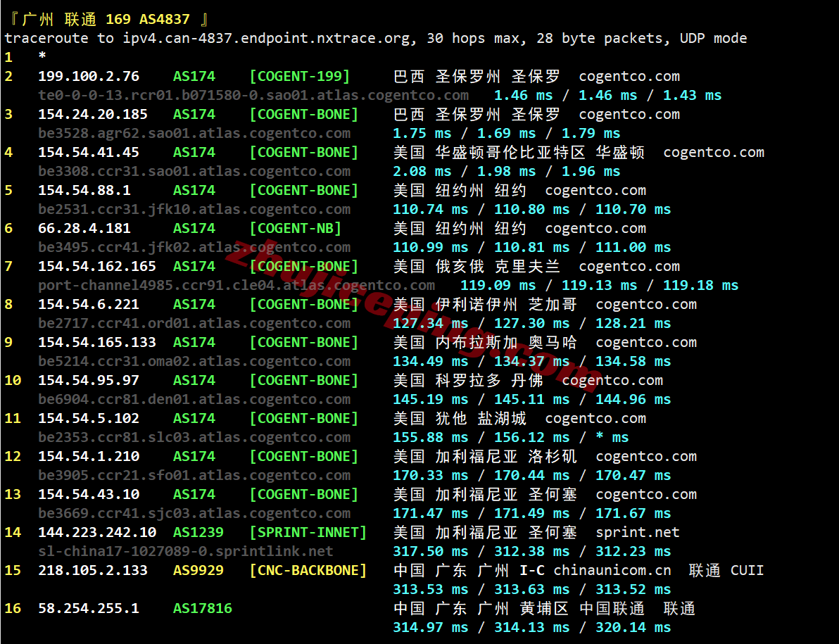
Task: Click the AS1239 number on hop 14
Action: coord(198,532)
